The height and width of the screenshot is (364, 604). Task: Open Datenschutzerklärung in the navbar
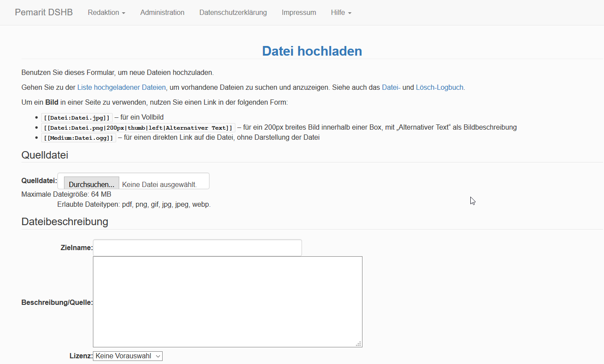[x=233, y=12]
